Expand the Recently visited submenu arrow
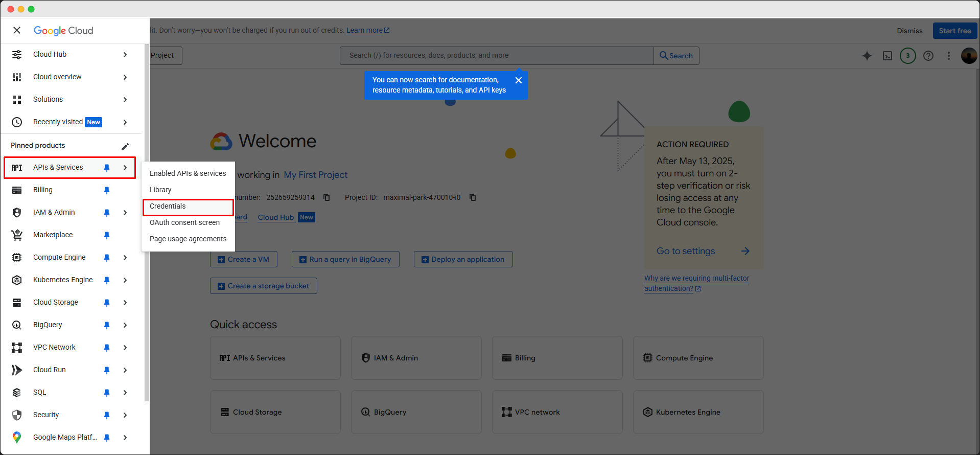This screenshot has width=980, height=455. pos(125,122)
